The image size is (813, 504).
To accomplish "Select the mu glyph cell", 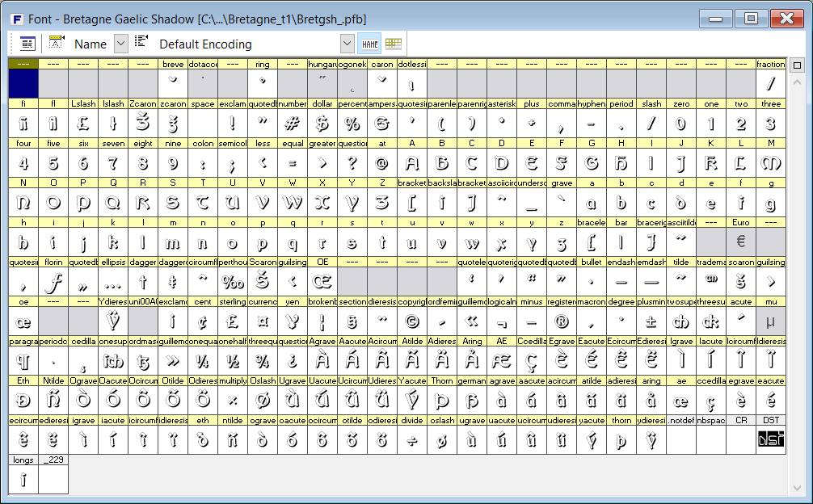I will click(x=770, y=321).
